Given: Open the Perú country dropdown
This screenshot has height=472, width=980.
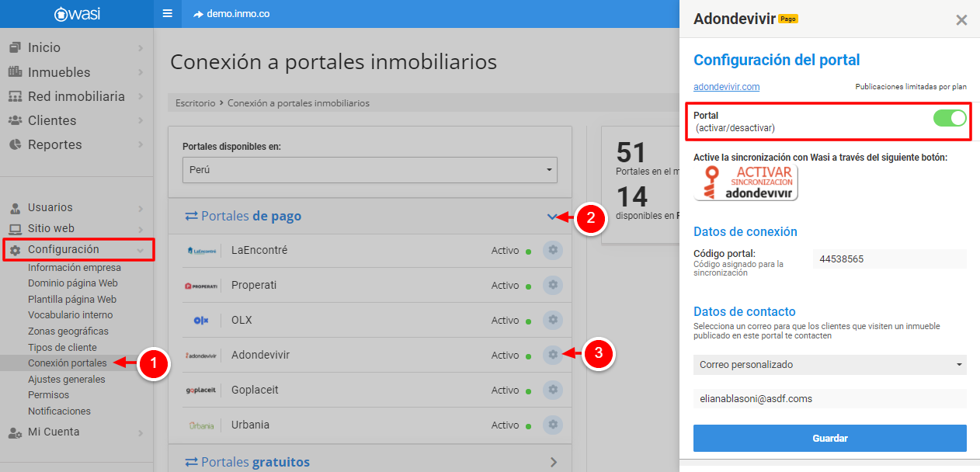Looking at the screenshot, I should pos(370,169).
